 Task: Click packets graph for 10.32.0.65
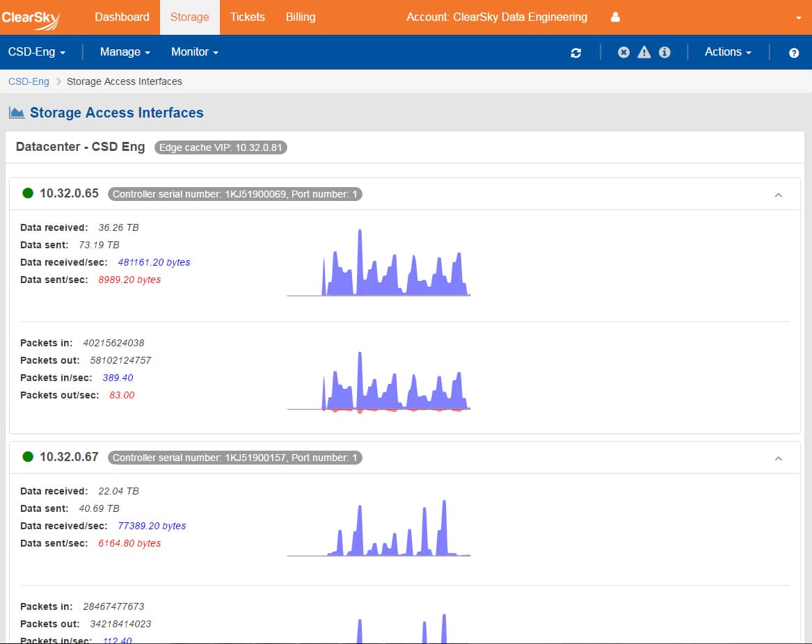tap(379, 382)
